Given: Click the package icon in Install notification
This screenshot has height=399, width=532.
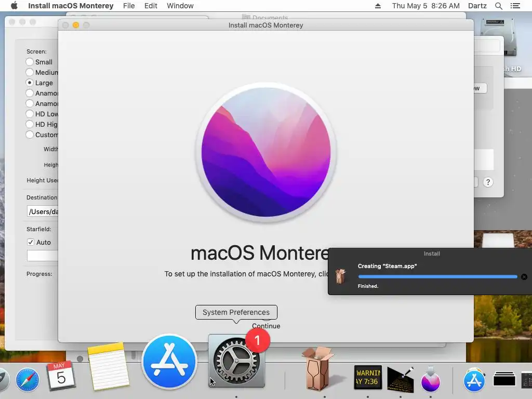Looking at the screenshot, I should (340, 276).
